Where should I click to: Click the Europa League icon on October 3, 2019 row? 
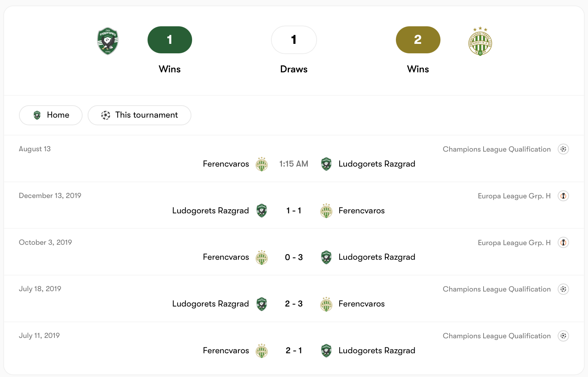pyautogui.click(x=564, y=243)
